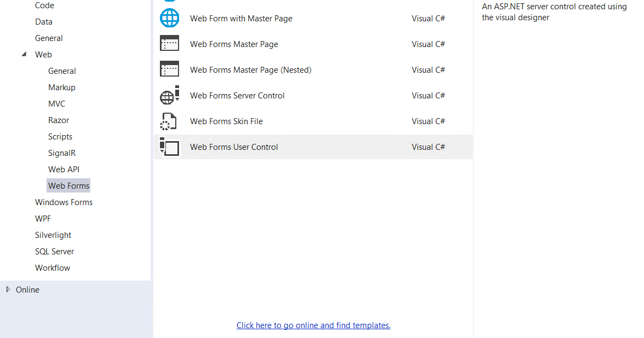644x338 pixels.
Task: Select the SignalR category
Action: (61, 153)
